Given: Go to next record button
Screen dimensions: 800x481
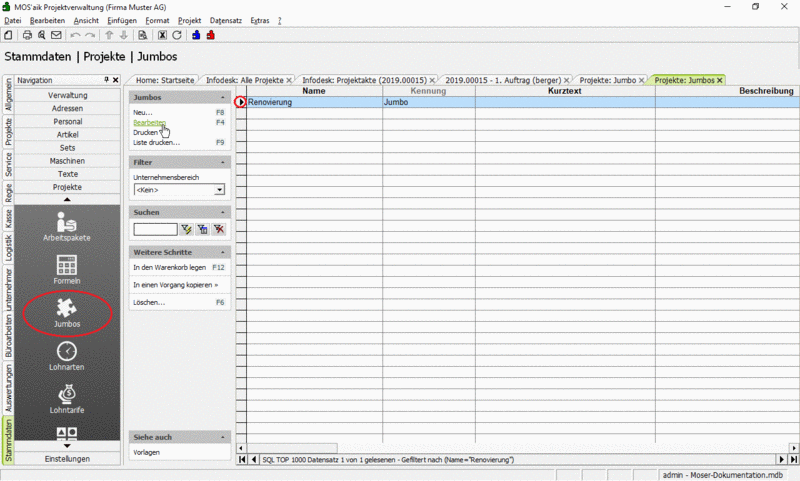Looking at the screenshot, I should 782,460.
